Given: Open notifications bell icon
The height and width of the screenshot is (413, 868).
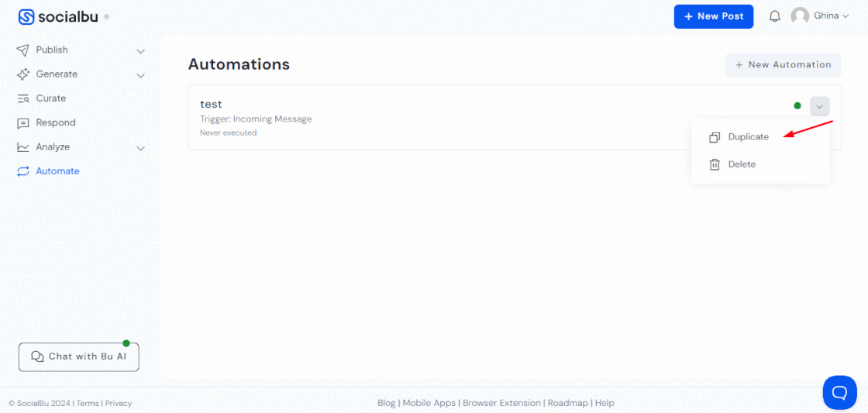Looking at the screenshot, I should (774, 16).
